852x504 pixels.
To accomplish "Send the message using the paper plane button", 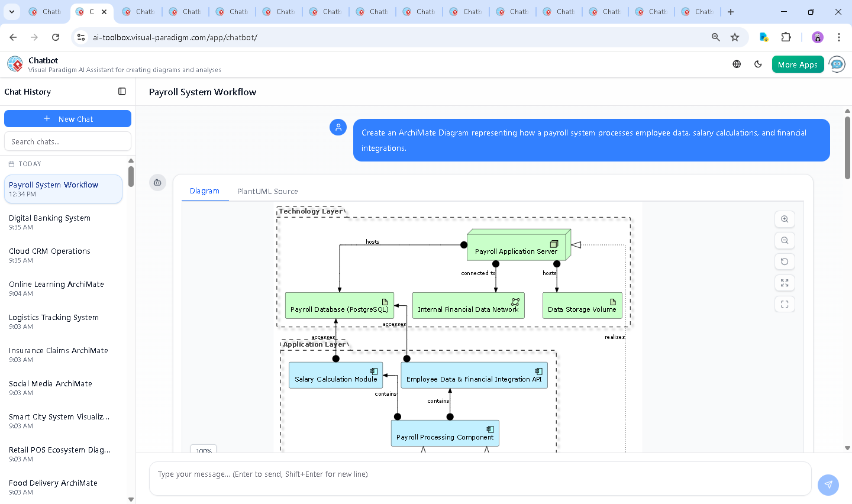I will click(828, 484).
